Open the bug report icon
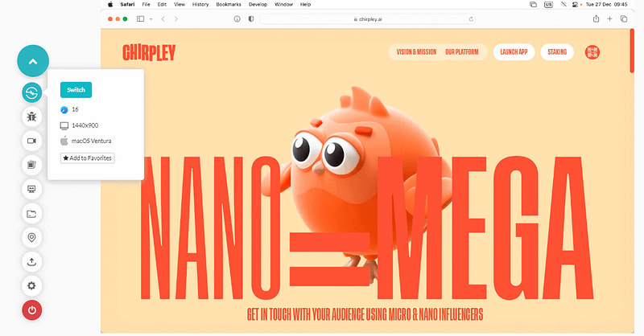Image resolution: width=644 pixels, height=336 pixels. click(31, 117)
